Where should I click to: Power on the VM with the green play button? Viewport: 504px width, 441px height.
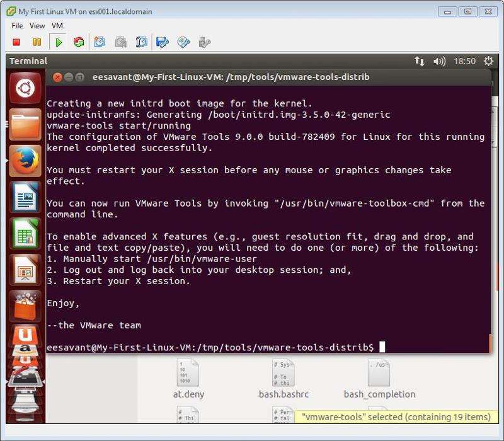[58, 42]
